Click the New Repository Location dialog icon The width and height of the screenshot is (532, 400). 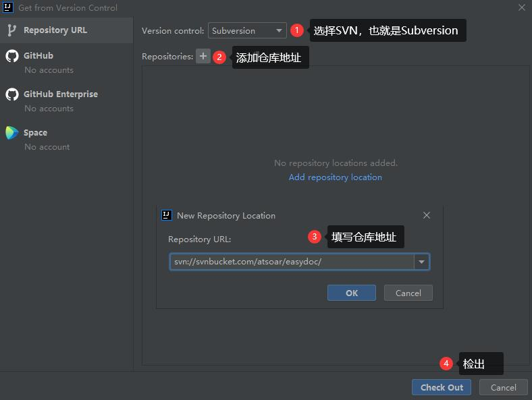click(167, 215)
